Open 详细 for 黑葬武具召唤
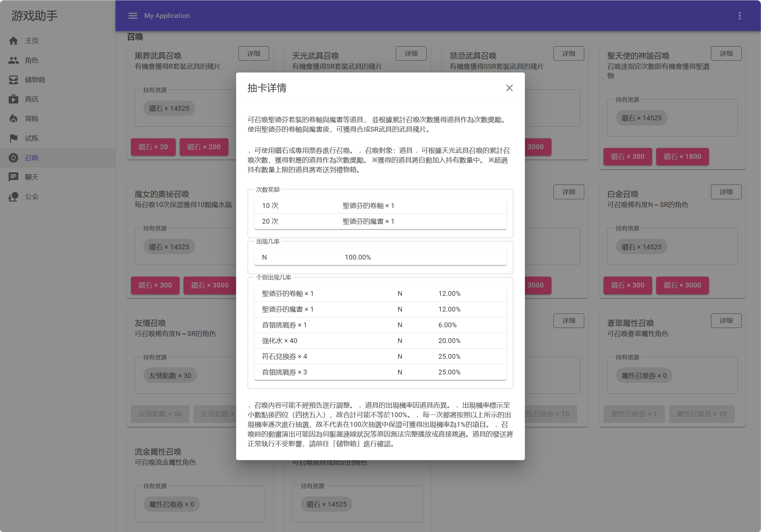This screenshot has height=532, width=761. click(253, 53)
